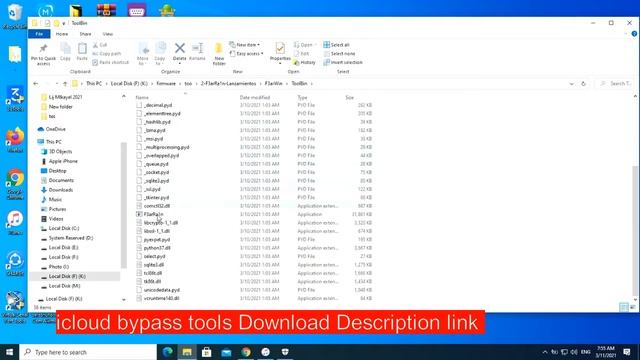Viewport: 640px width, 360px height.
Task: Select the python37.dll file
Action: (x=157, y=248)
